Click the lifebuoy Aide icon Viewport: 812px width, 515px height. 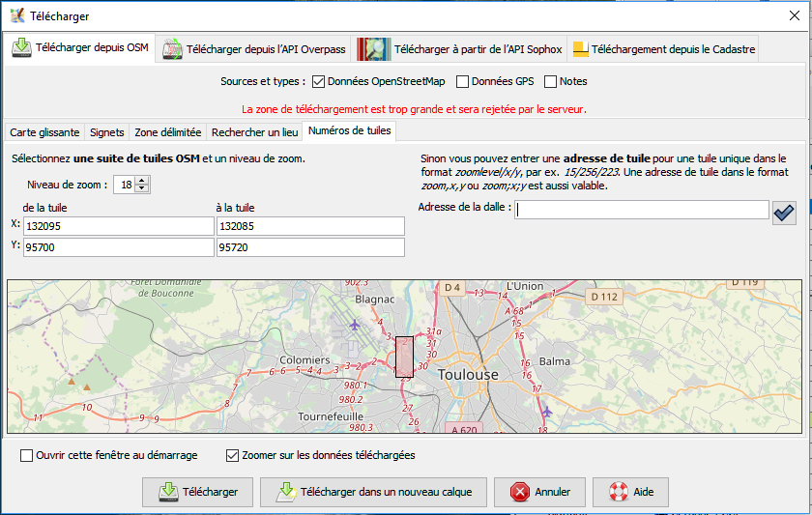point(619,492)
